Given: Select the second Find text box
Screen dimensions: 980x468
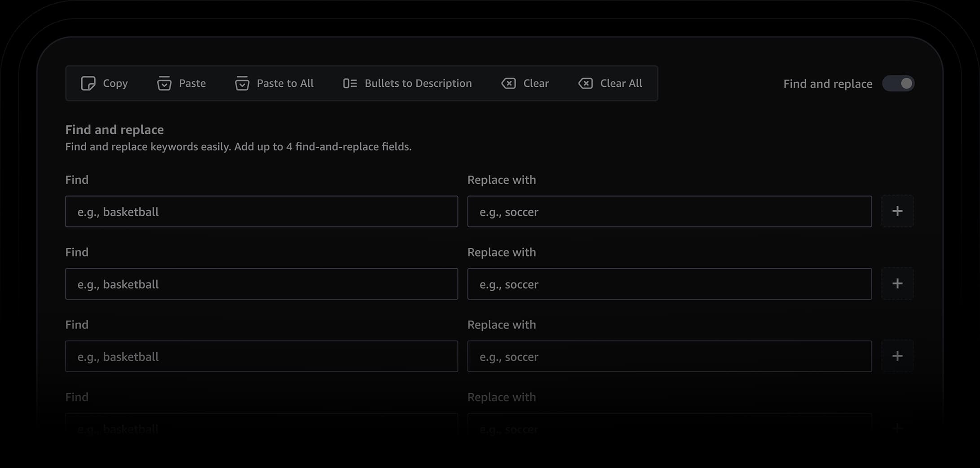Looking at the screenshot, I should click(261, 284).
